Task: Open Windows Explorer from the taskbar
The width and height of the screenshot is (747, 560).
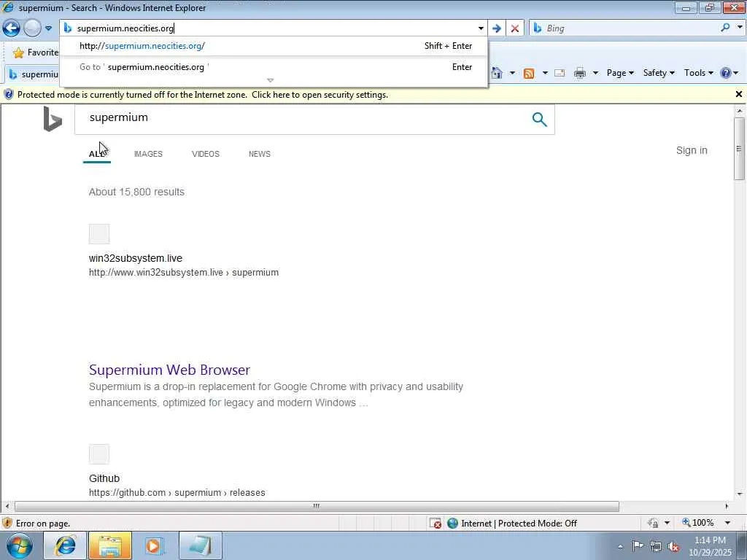Action: (x=110, y=545)
